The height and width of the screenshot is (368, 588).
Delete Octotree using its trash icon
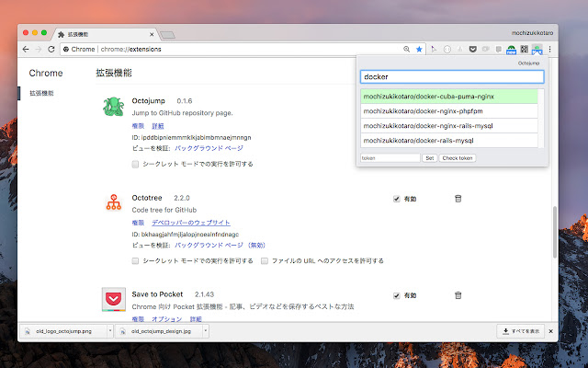pos(458,199)
